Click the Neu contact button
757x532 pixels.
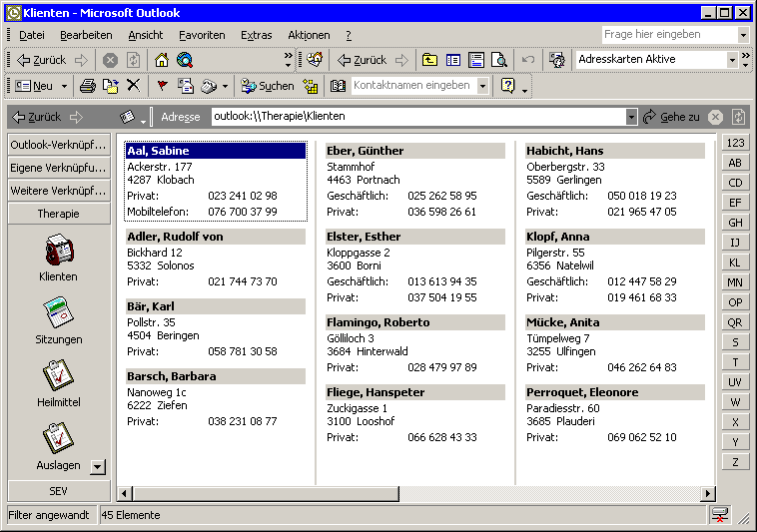pos(34,86)
